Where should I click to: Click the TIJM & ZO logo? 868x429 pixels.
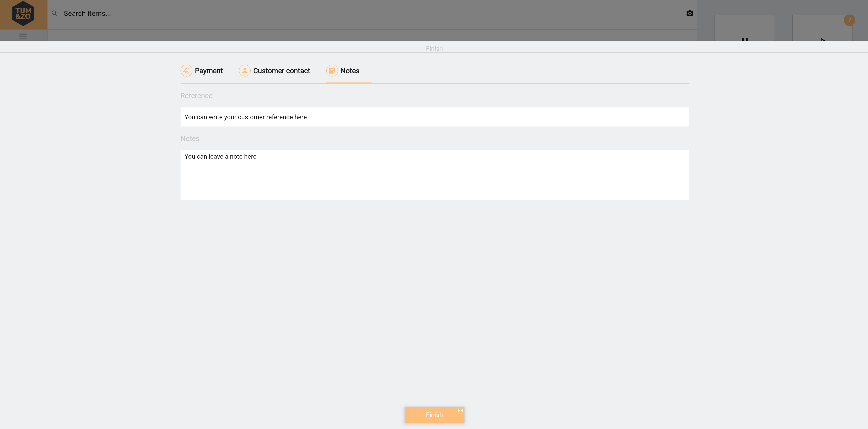[x=23, y=14]
